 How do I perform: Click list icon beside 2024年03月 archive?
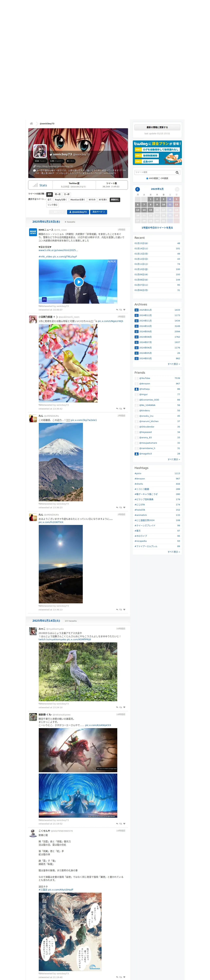pos(136,358)
